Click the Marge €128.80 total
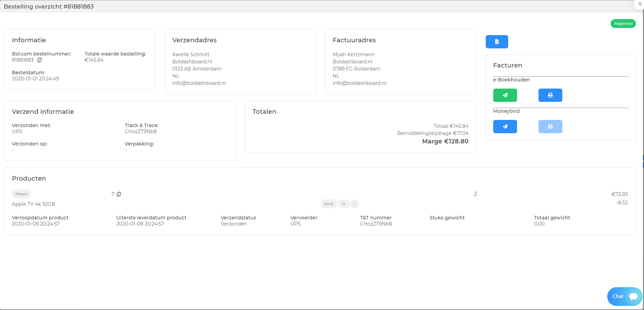 coord(445,141)
